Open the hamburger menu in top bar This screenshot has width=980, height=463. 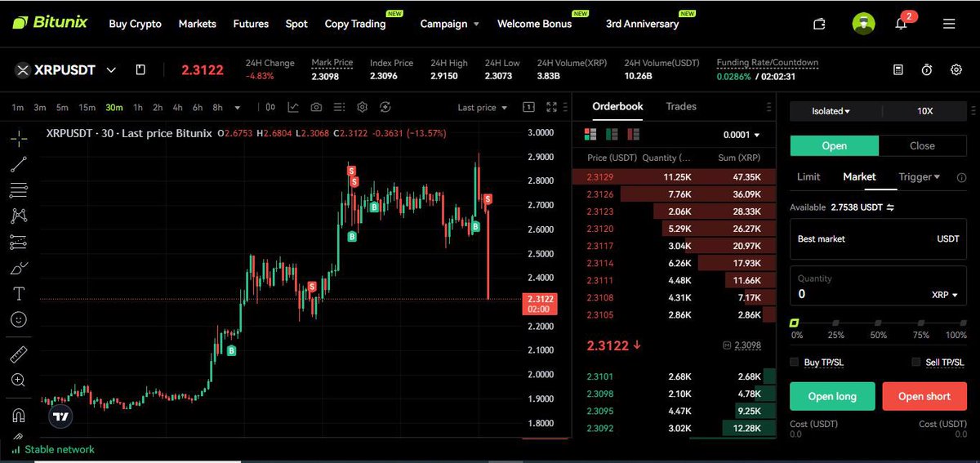click(x=949, y=24)
